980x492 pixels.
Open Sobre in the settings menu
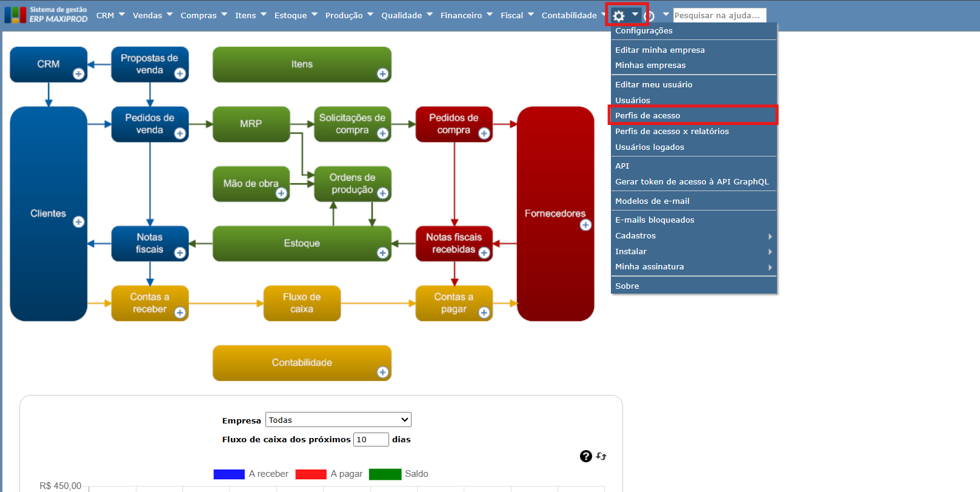point(693,286)
